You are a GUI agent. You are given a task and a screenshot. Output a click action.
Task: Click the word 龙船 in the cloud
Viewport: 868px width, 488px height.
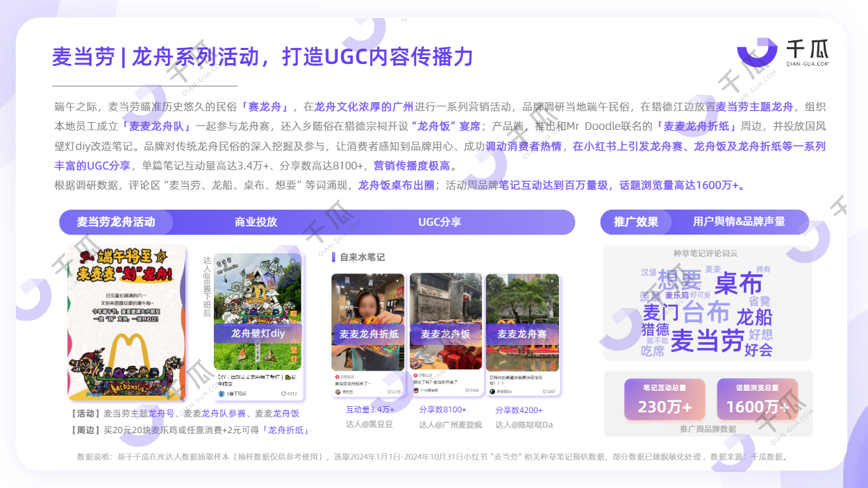pyautogui.click(x=754, y=317)
